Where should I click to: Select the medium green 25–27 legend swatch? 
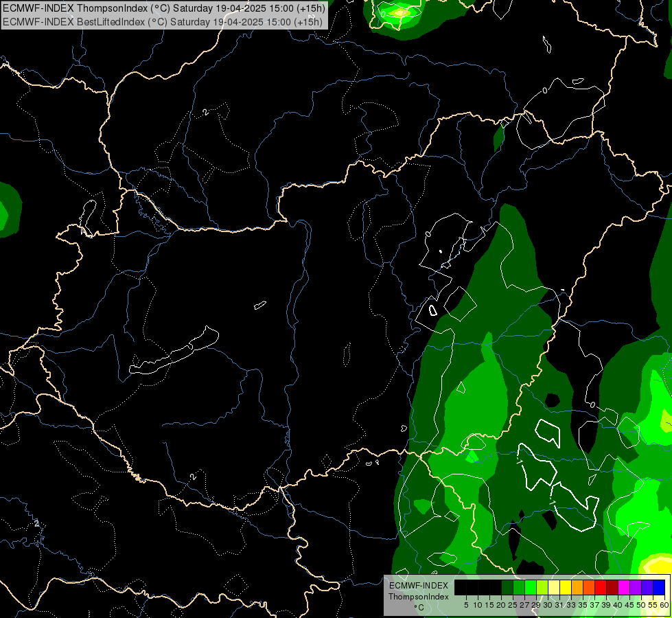click(x=519, y=587)
